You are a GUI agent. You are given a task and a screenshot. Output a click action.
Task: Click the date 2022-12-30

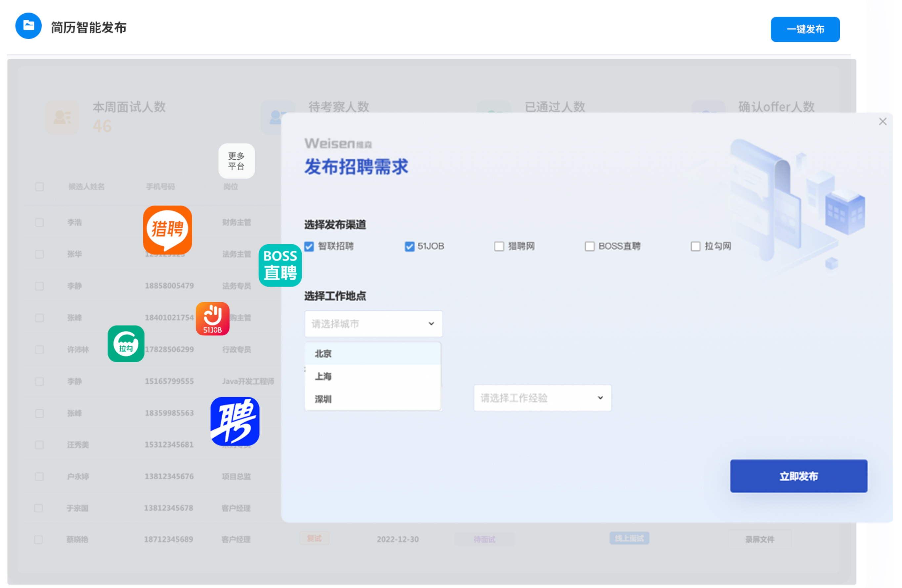pyautogui.click(x=398, y=539)
